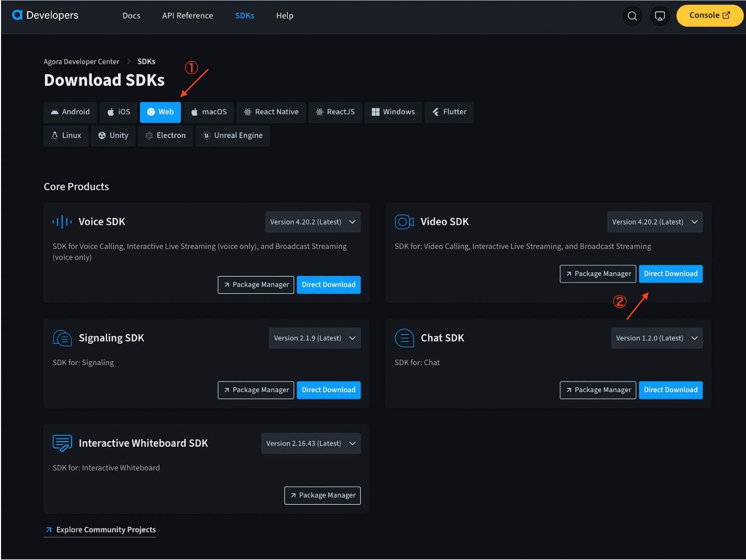Select the Unreal Engine platform tab
Image resolution: width=746 pixels, height=560 pixels.
pyautogui.click(x=233, y=136)
